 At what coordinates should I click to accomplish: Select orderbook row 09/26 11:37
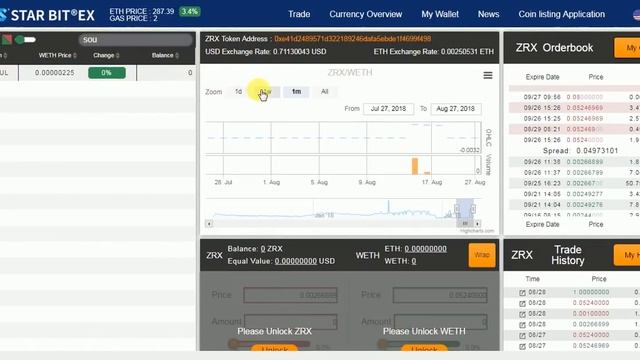[574, 173]
